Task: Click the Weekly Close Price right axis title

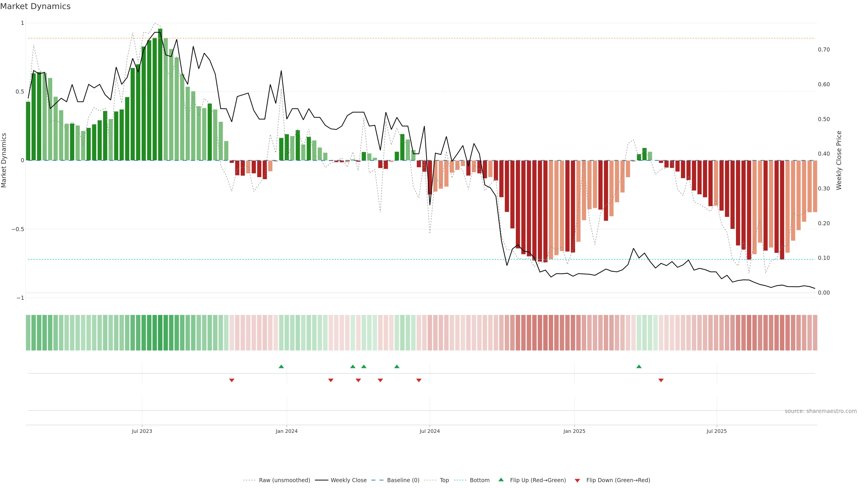Action: (839, 160)
